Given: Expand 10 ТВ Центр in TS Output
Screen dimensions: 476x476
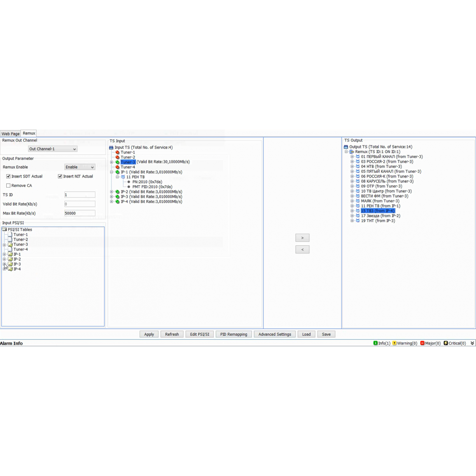Looking at the screenshot, I should 352,191.
